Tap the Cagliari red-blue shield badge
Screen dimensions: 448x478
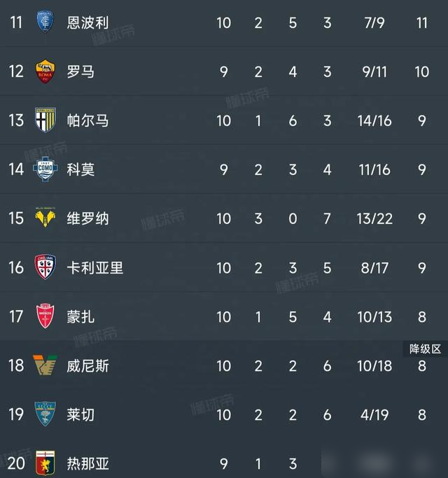(x=46, y=267)
